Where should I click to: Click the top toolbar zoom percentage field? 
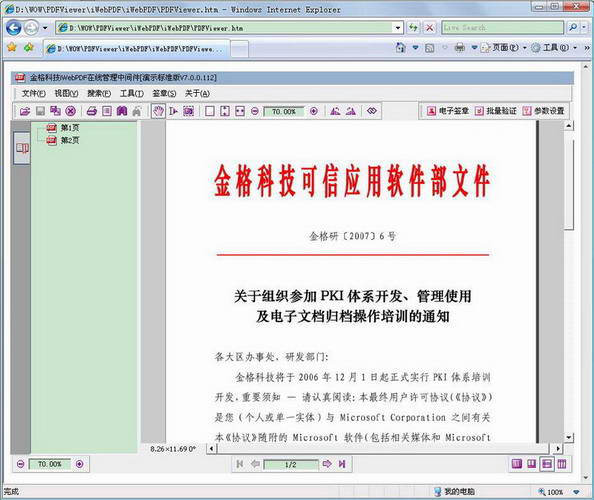point(284,111)
